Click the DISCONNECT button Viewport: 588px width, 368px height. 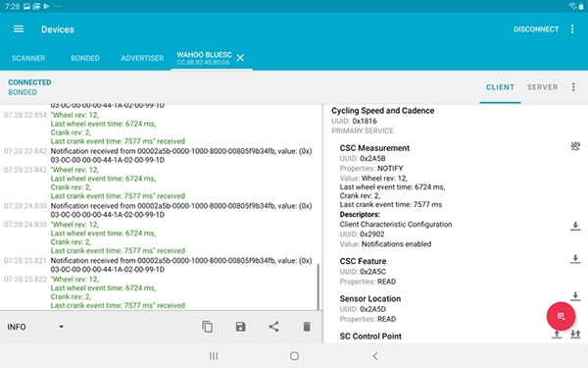[536, 29]
